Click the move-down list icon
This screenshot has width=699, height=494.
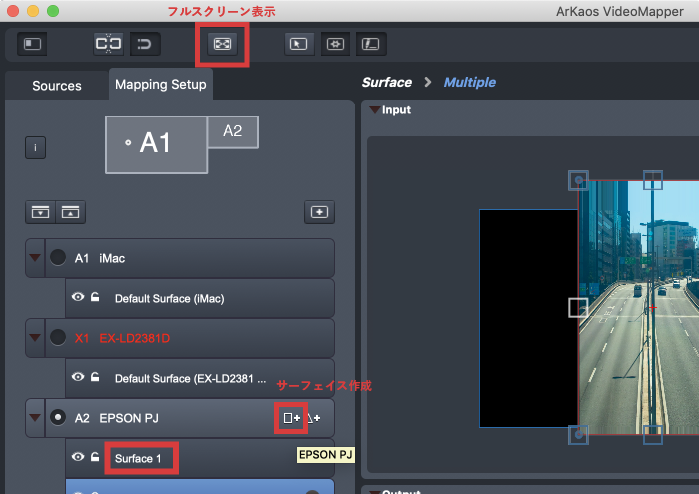click(x=41, y=212)
